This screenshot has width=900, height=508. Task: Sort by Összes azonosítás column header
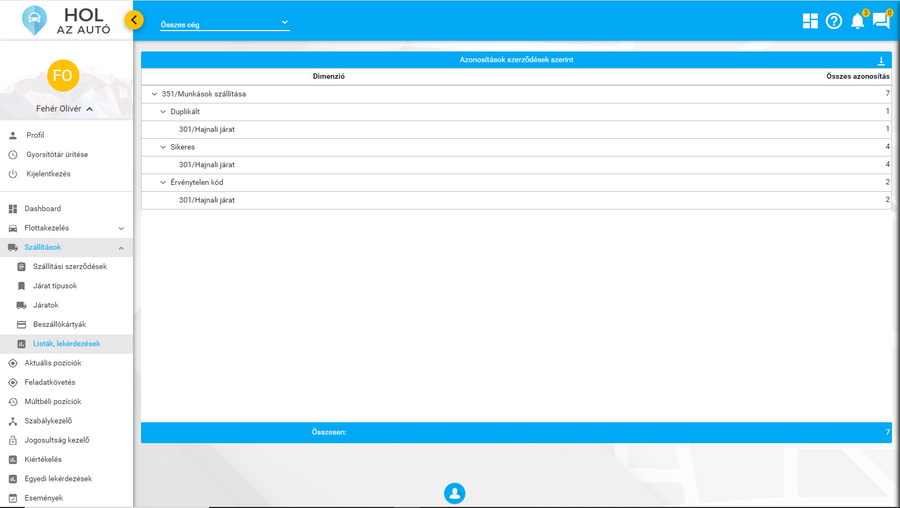point(857,76)
